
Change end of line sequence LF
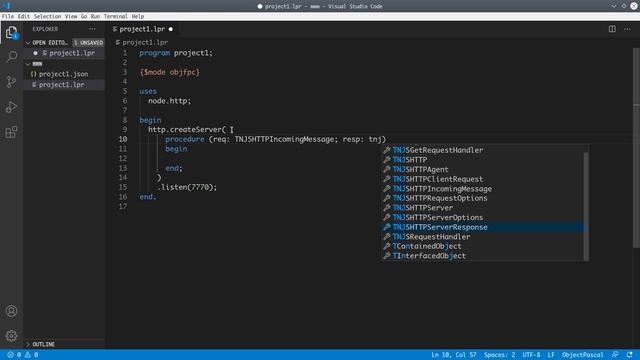pyautogui.click(x=551, y=355)
